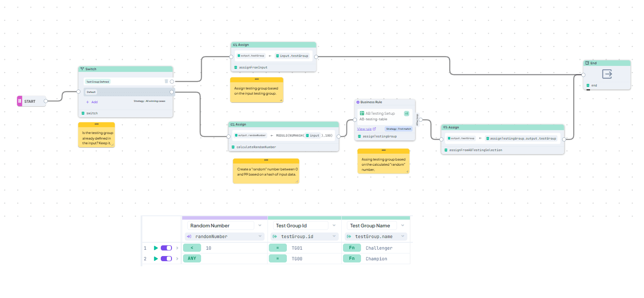Toggle row 1 rule enabled switch
644x298 pixels.
(166, 248)
